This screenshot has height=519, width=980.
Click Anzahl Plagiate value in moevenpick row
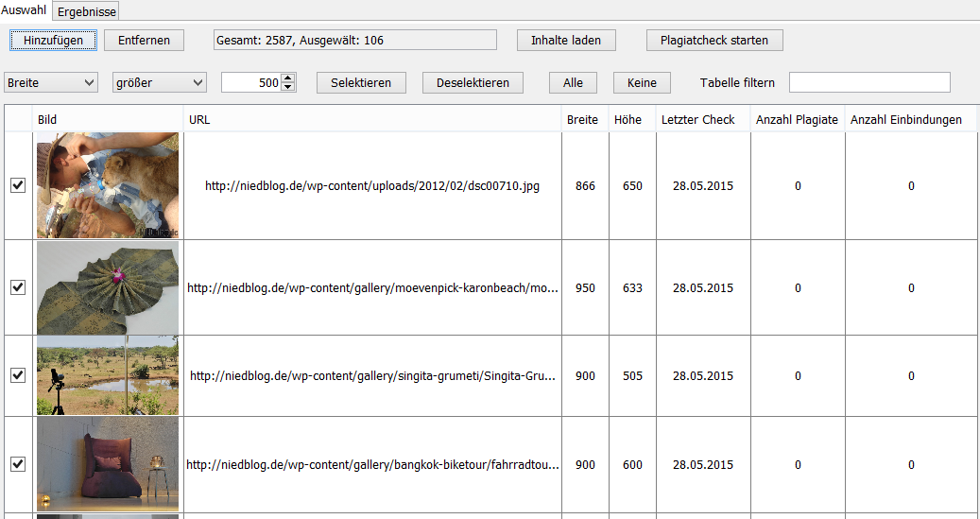click(x=798, y=287)
